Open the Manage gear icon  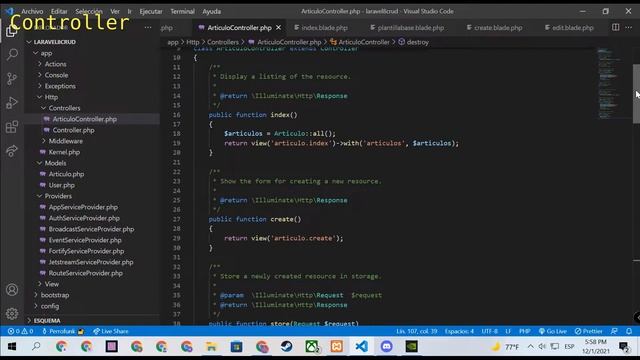[x=12, y=313]
